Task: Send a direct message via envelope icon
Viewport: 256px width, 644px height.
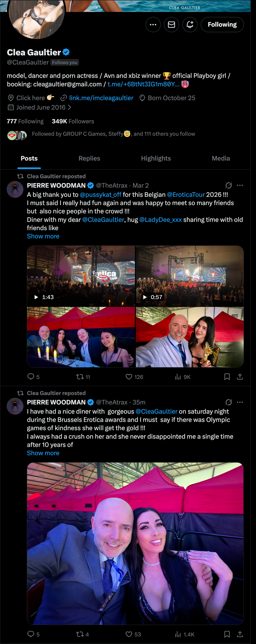Action: (x=171, y=25)
